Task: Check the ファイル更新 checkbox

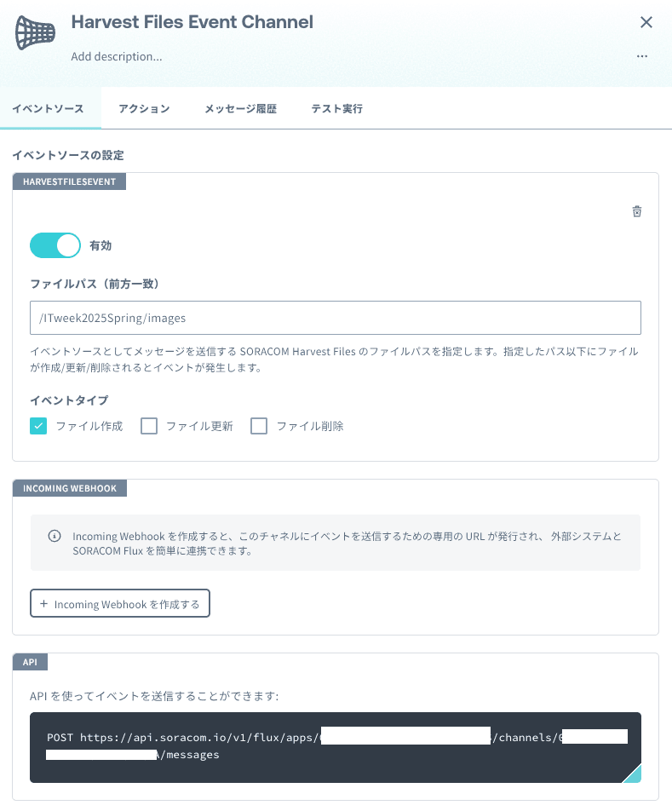Action: point(149,426)
